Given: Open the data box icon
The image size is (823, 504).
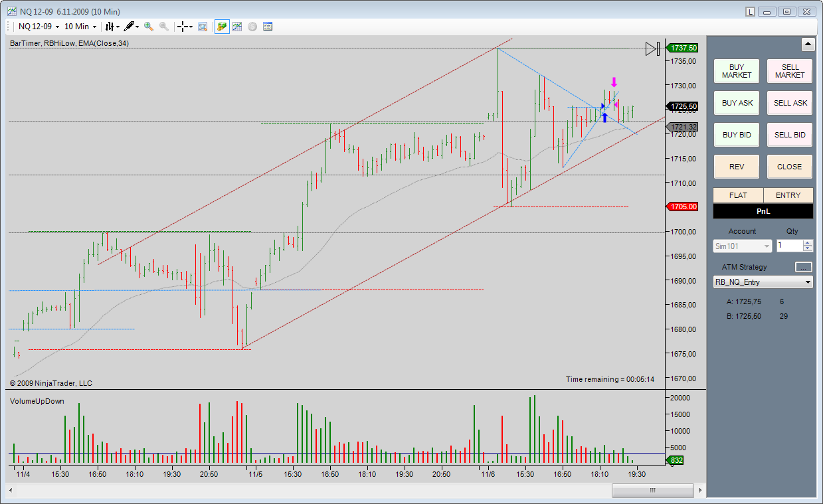Looking at the screenshot, I should click(x=203, y=27).
